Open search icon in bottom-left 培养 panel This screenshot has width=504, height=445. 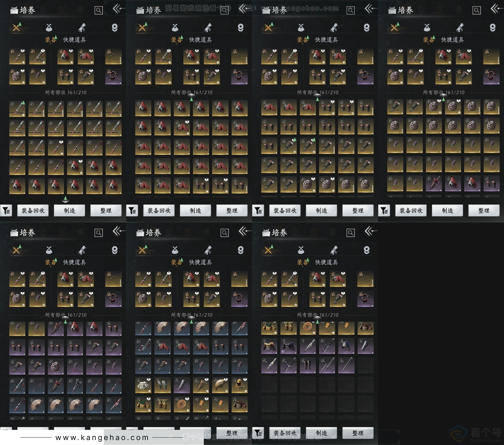click(x=99, y=233)
